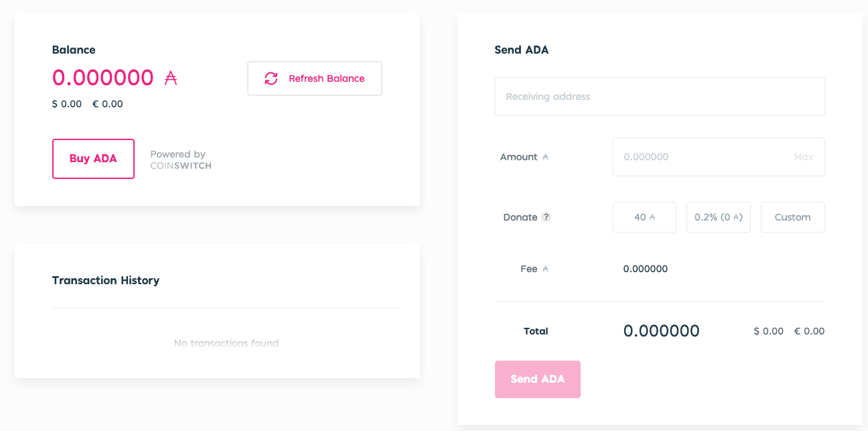Click the refresh arrows icon
Image resolution: width=868 pixels, height=431 pixels.
pyautogui.click(x=271, y=78)
